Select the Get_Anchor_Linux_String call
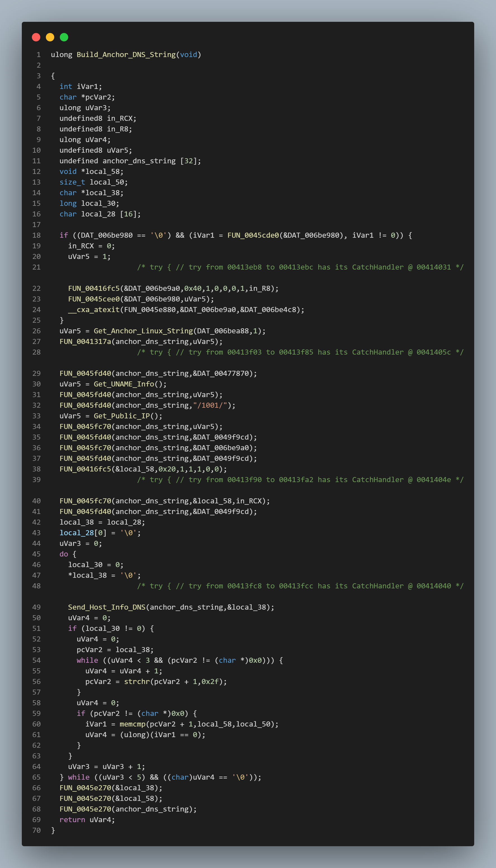This screenshot has height=868, width=496. click(x=143, y=331)
